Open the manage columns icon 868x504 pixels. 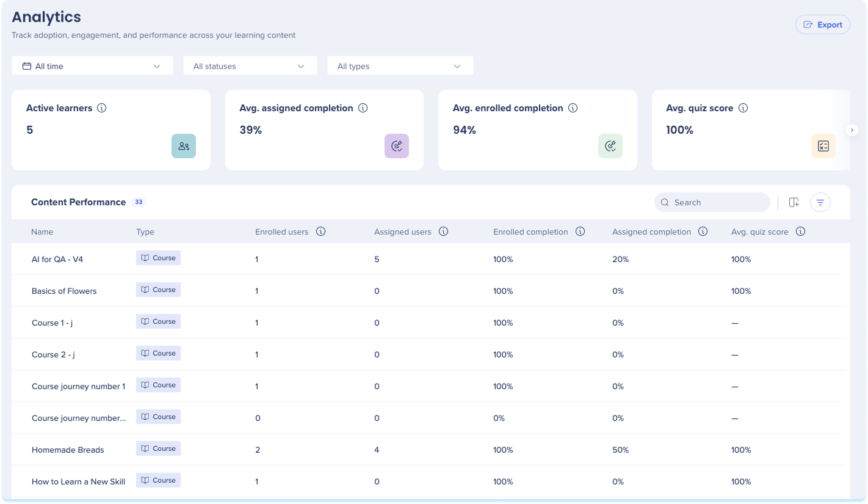794,202
